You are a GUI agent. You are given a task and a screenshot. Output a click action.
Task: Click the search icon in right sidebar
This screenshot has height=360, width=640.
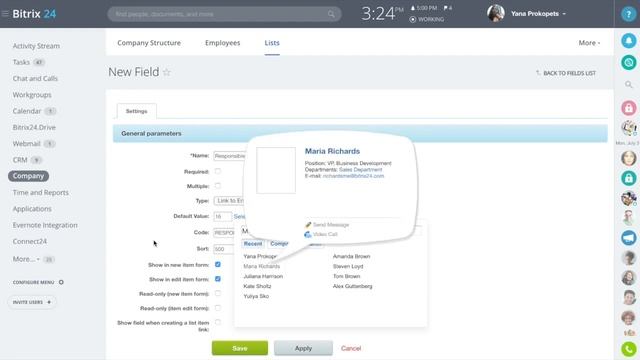[629, 84]
